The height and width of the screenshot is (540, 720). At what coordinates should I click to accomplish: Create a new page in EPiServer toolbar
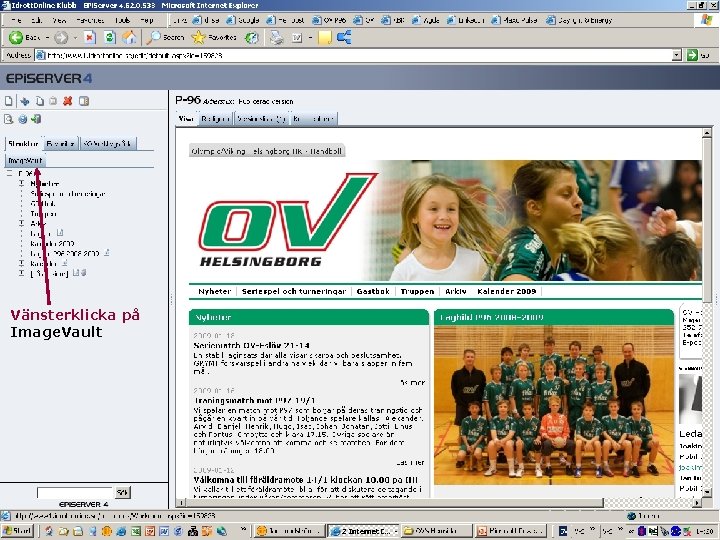pos(9,101)
